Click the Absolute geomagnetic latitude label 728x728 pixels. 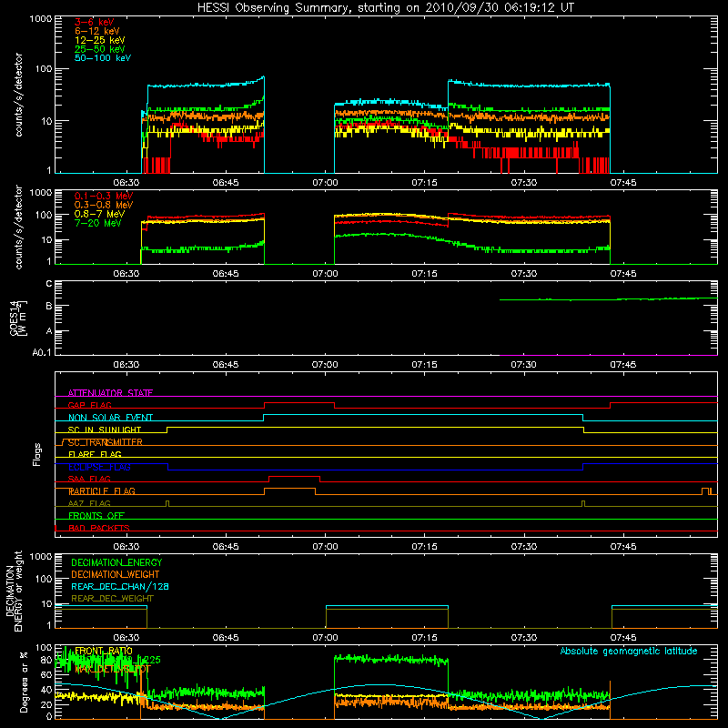pos(629,651)
